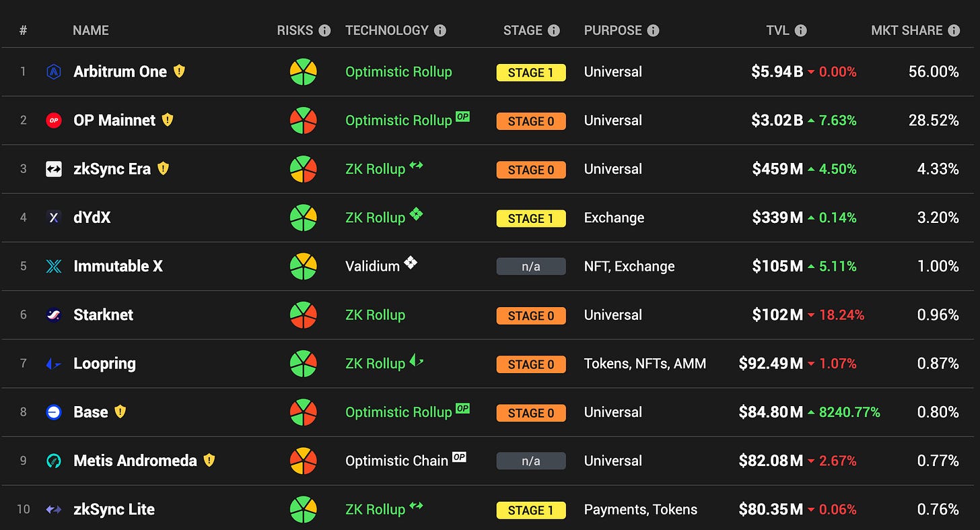Open the Metis Andromeda project name link
This screenshot has width=980, height=530.
[135, 461]
